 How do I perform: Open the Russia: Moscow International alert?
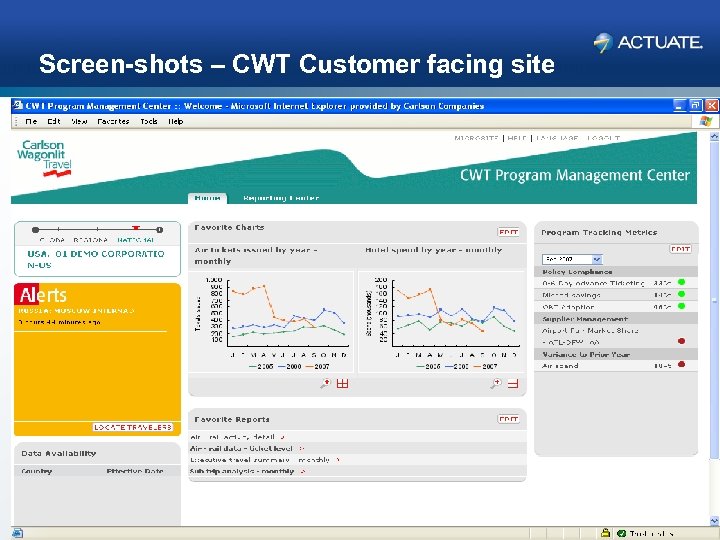click(x=76, y=311)
